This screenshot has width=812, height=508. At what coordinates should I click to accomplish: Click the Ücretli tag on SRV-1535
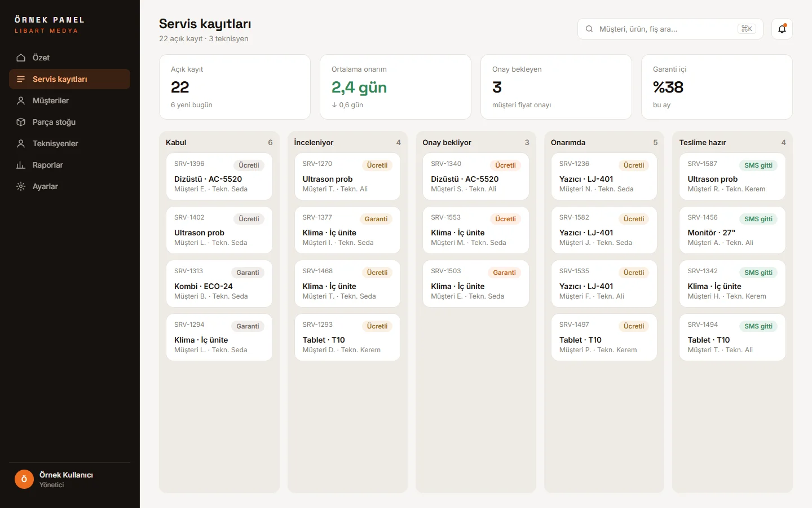[x=634, y=273]
